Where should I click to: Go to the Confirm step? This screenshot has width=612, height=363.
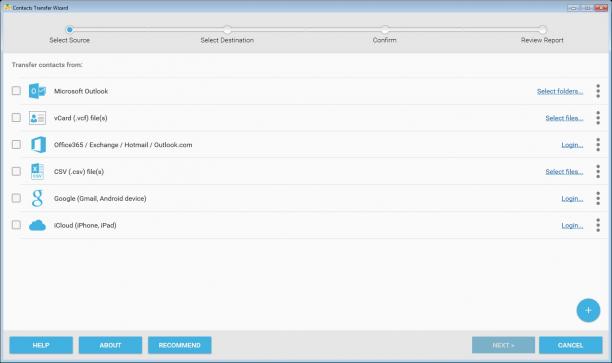385,30
